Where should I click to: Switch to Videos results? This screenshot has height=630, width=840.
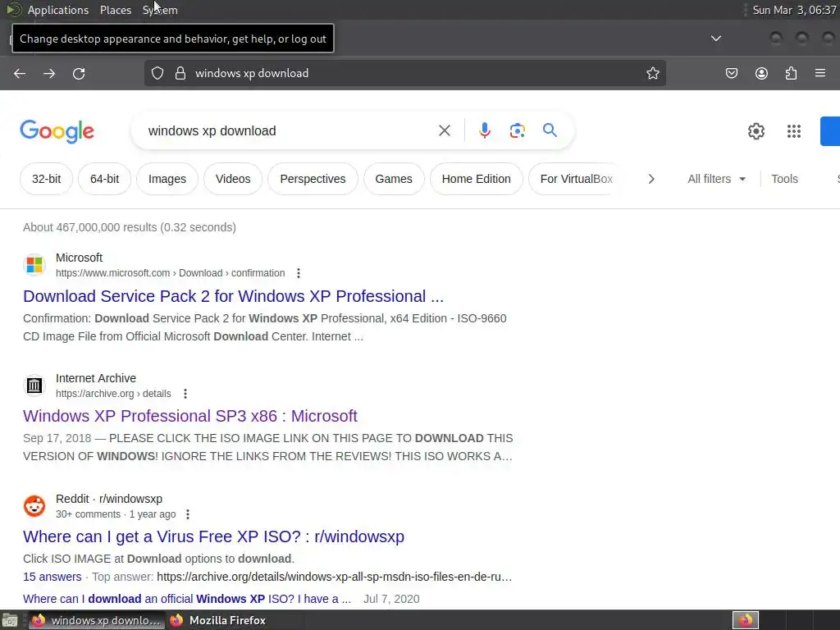point(233,179)
